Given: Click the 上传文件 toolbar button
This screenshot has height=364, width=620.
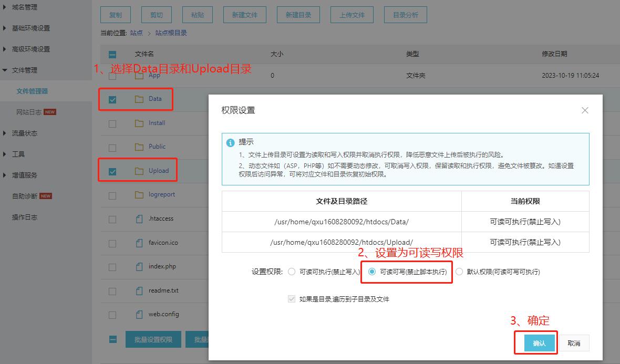Looking at the screenshot, I should click(x=352, y=15).
